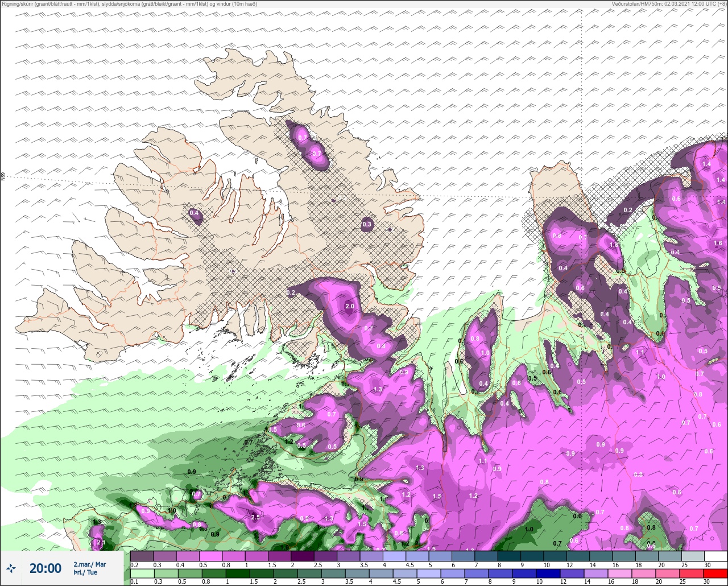Select top legend light gray swatch starting at 25
Screen dimensions: 728x586
[x=693, y=556]
